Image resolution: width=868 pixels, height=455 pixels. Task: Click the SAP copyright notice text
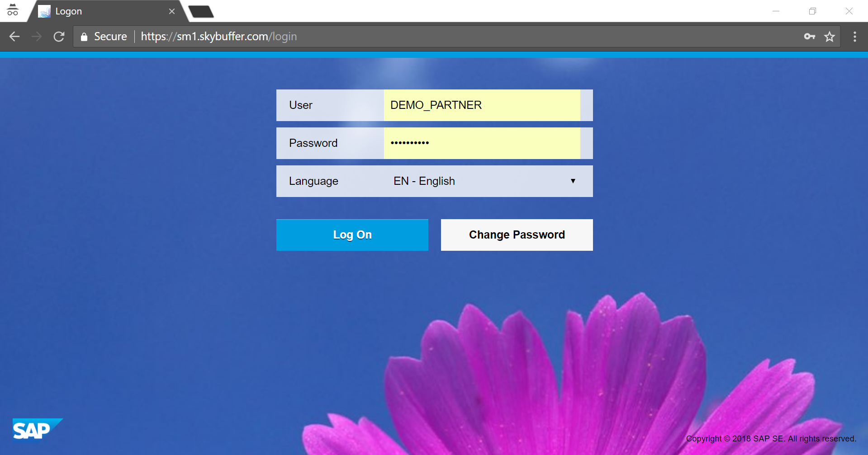coord(771,439)
